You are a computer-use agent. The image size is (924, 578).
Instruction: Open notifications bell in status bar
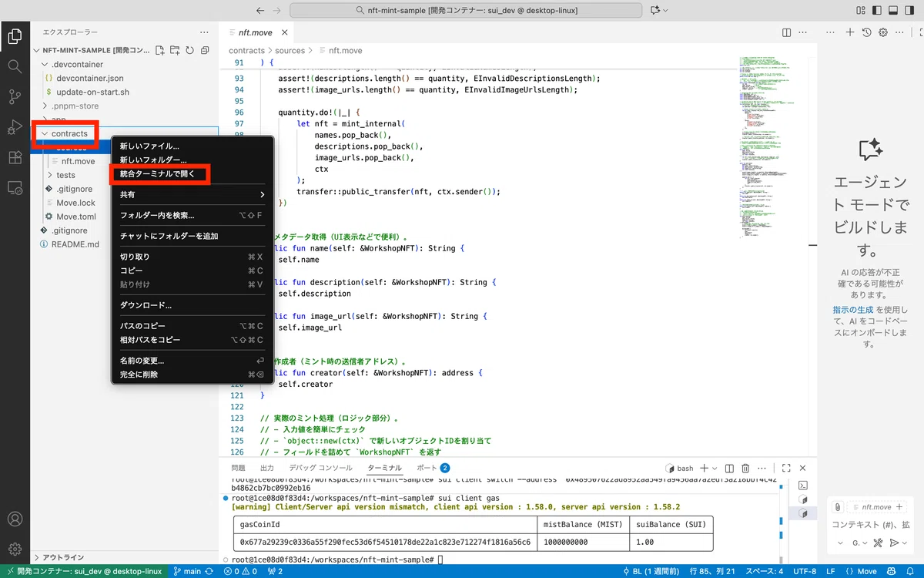[911, 571]
